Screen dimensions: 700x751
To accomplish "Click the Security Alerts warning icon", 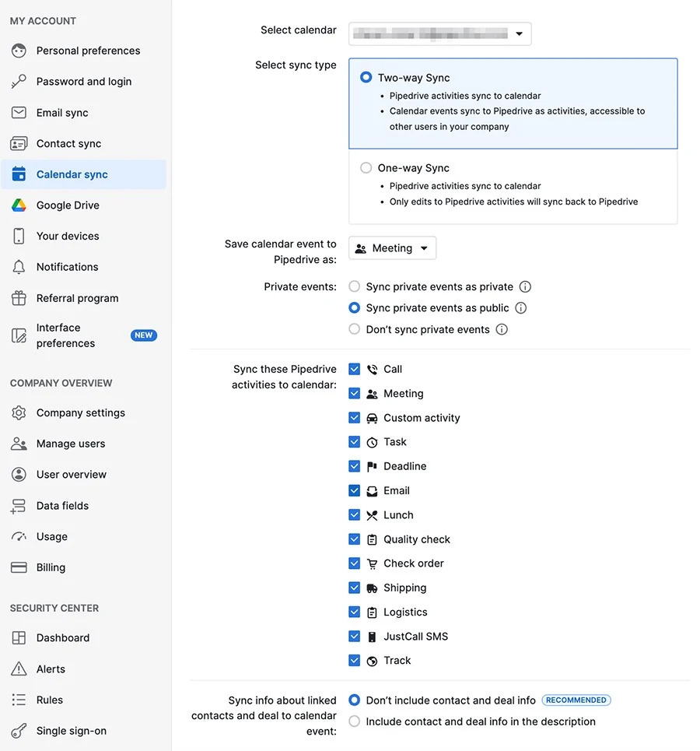I will pyautogui.click(x=19, y=669).
